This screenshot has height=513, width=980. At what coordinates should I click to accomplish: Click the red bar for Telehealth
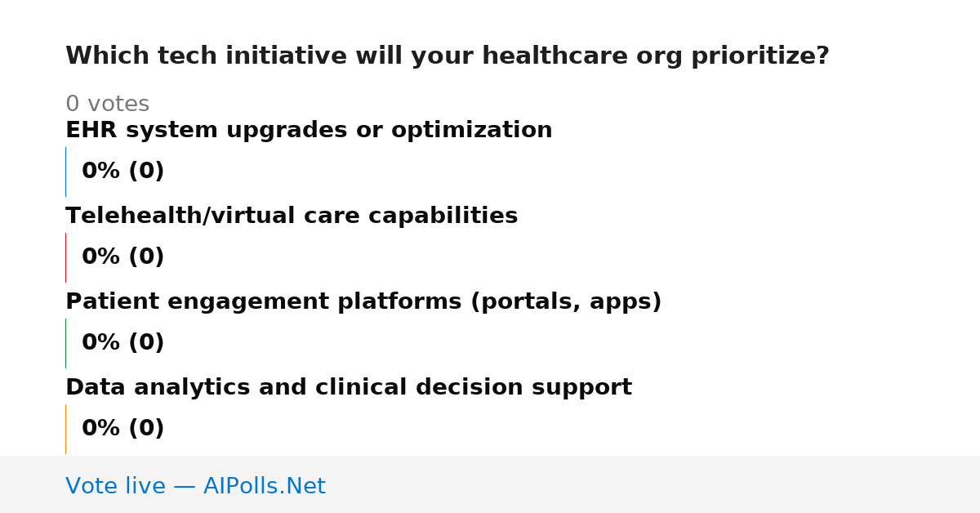65,257
